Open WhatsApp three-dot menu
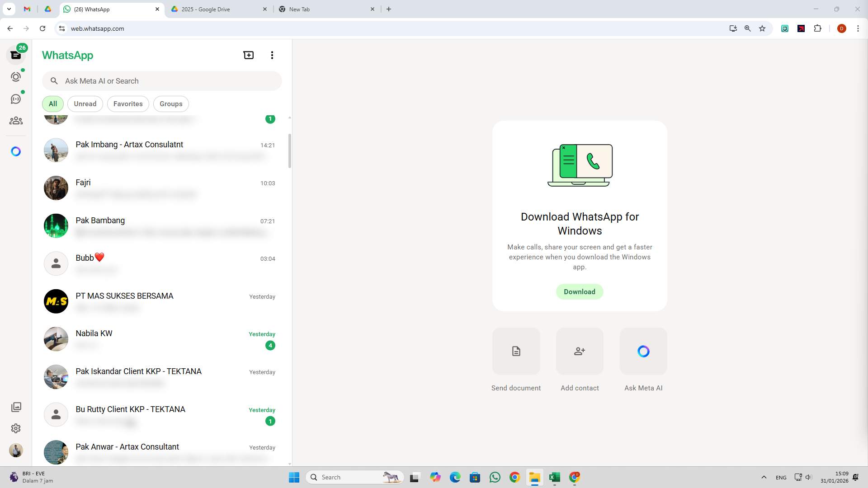Image resolution: width=868 pixels, height=488 pixels. coord(272,55)
